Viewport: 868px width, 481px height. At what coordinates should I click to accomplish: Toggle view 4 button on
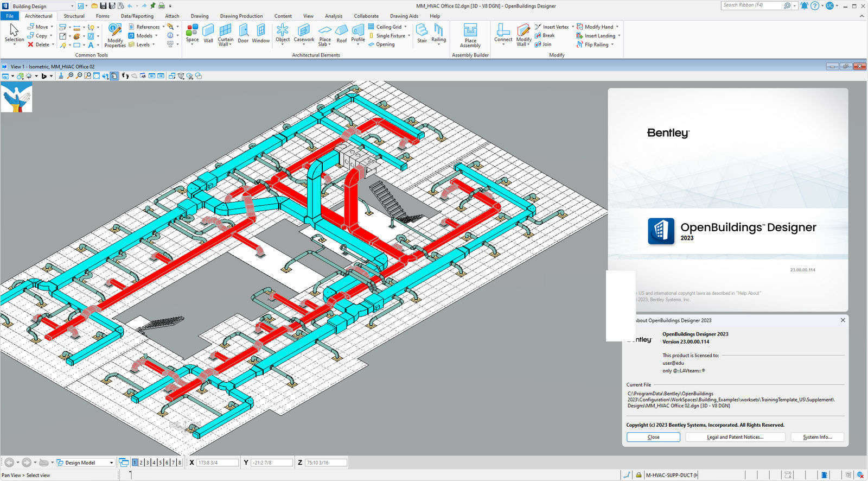pos(154,463)
